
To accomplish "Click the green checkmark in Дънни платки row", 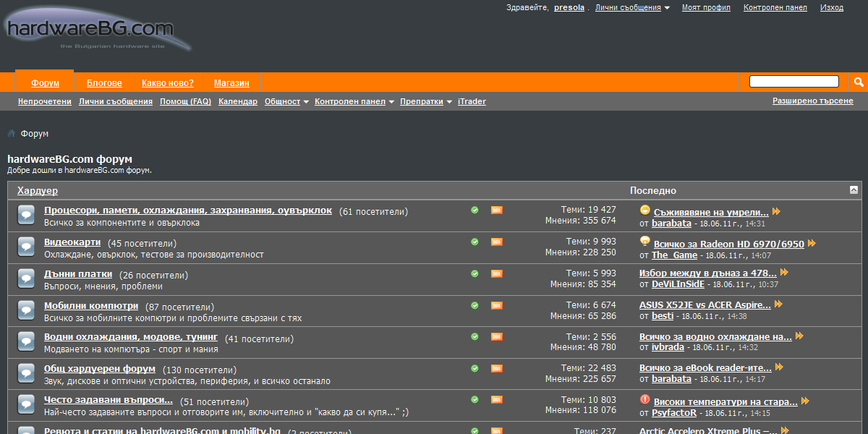I will pyautogui.click(x=475, y=274).
